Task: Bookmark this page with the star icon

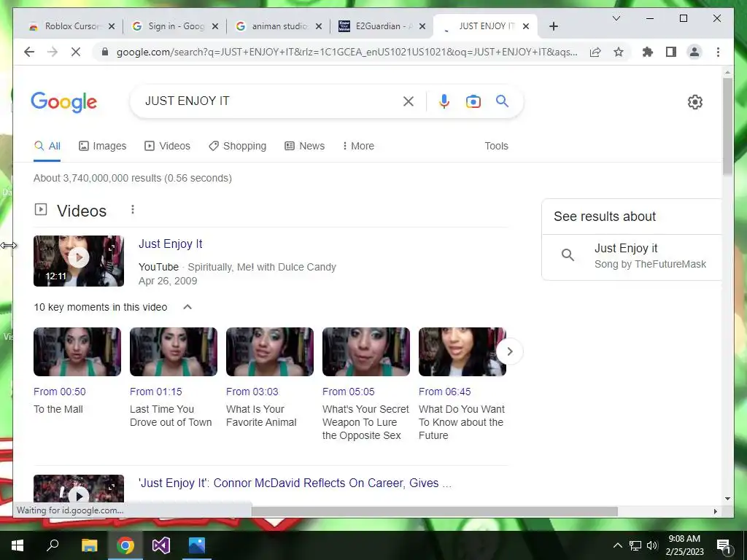Action: coord(619,52)
